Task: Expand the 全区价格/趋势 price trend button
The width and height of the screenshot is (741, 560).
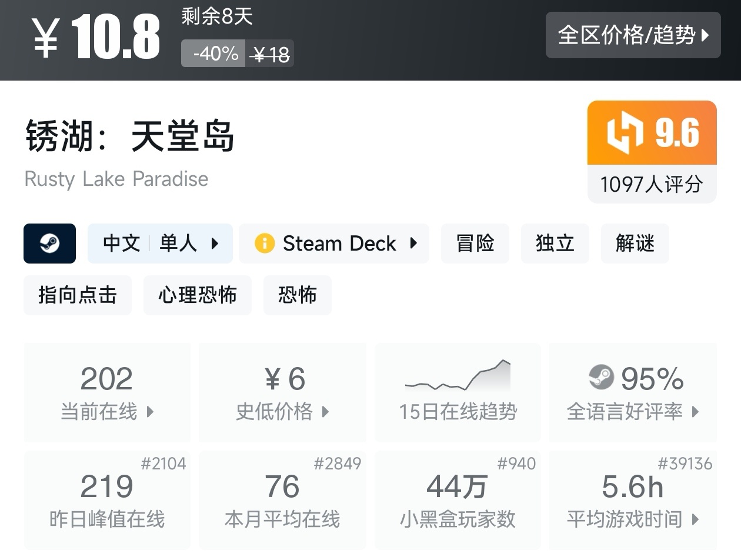Action: click(x=633, y=35)
